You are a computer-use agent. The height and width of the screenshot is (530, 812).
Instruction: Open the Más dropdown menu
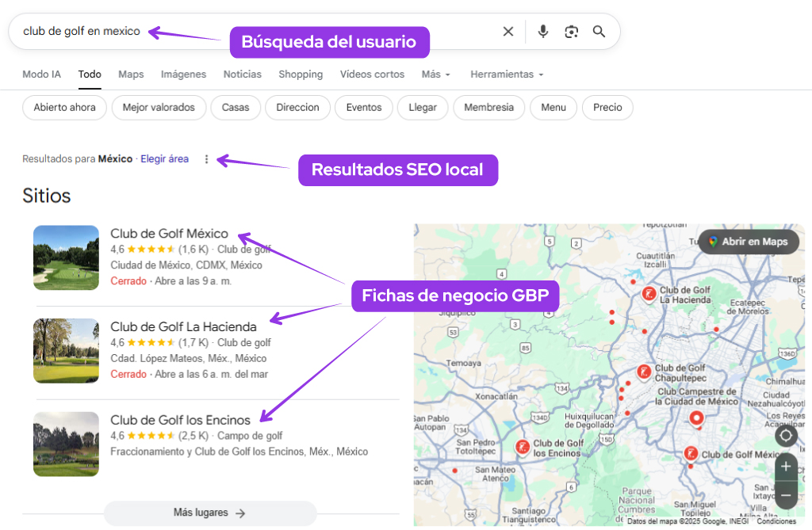coord(435,74)
